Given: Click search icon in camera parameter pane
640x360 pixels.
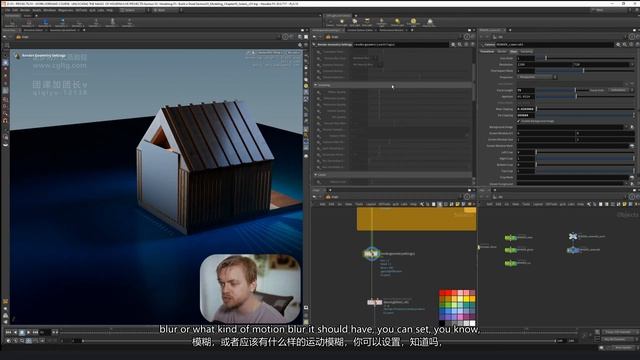Looking at the screenshot, I should point(625,44).
